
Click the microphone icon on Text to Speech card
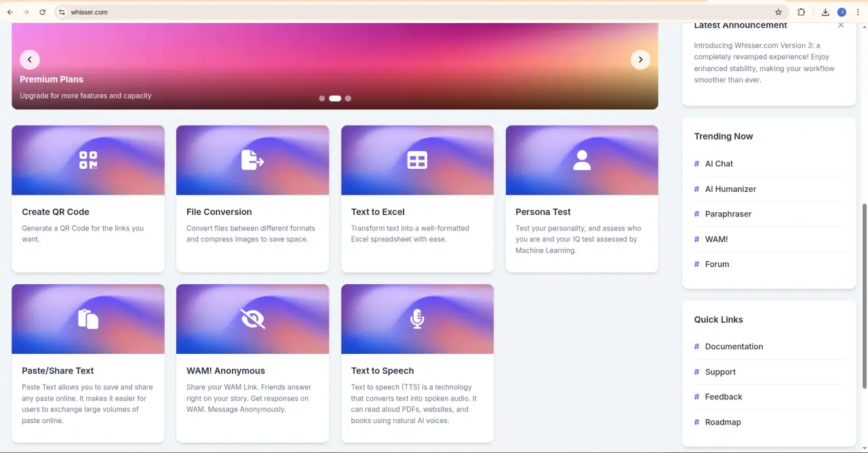[417, 319]
